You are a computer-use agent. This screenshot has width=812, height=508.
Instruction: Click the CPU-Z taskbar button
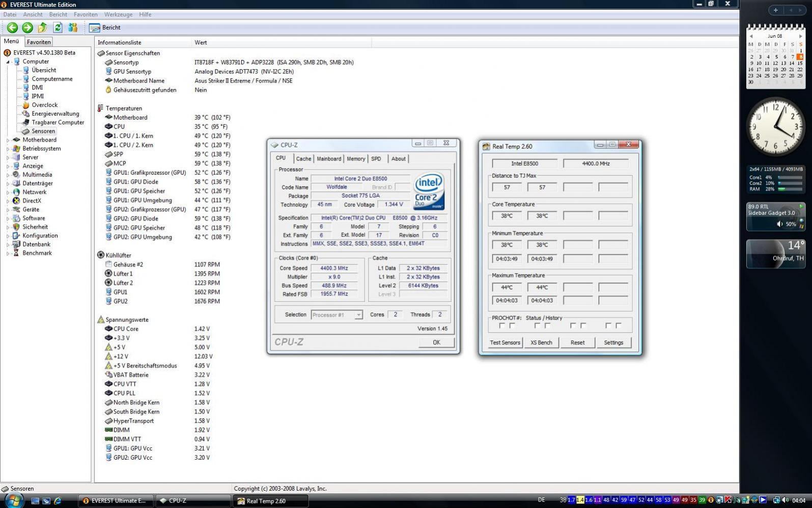pos(193,501)
